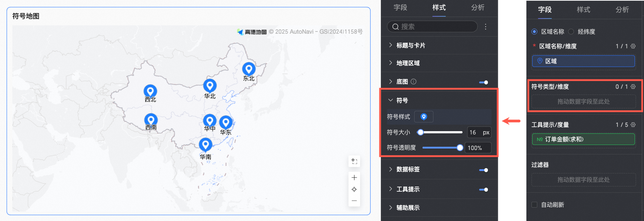Click the location icon in 区域 field
Screen dimensions: 644x221
[x=540, y=61]
